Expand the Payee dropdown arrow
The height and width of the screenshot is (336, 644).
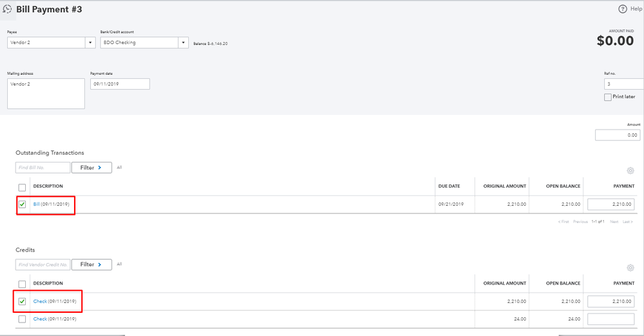pos(90,43)
